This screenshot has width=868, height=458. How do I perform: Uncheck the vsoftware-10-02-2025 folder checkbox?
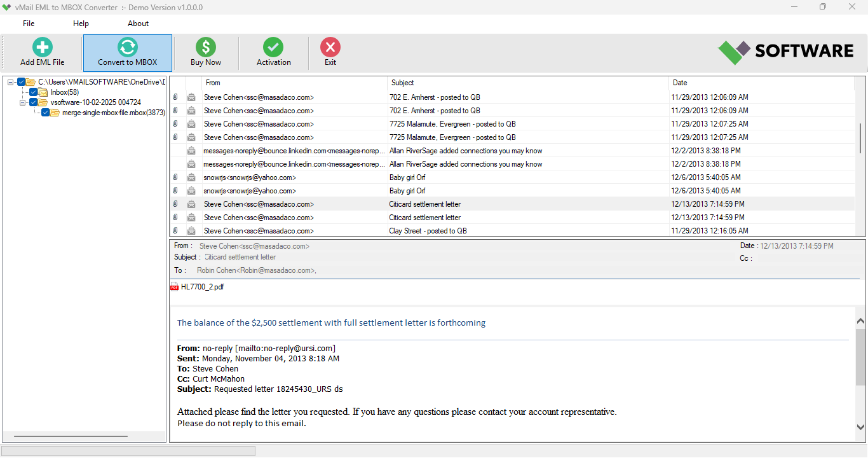pyautogui.click(x=33, y=102)
